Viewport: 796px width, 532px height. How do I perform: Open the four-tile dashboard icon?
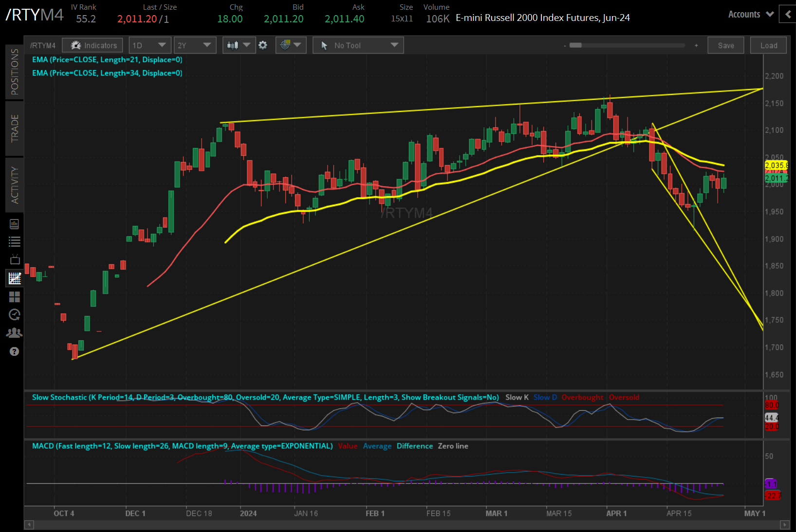tap(15, 297)
